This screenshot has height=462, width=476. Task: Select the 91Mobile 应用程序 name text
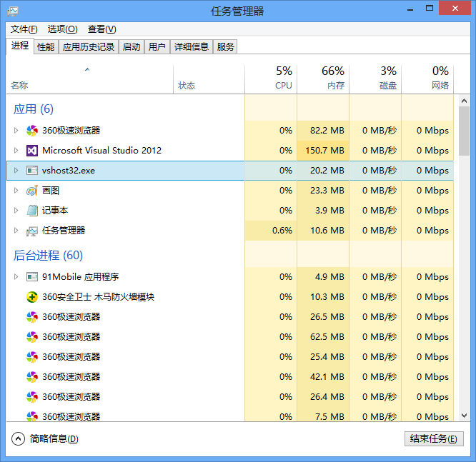81,276
